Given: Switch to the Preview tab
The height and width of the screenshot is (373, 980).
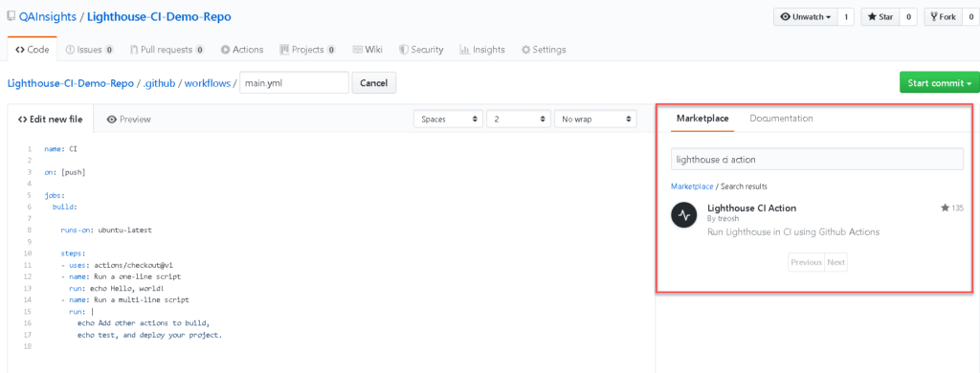Looking at the screenshot, I should tap(129, 119).
